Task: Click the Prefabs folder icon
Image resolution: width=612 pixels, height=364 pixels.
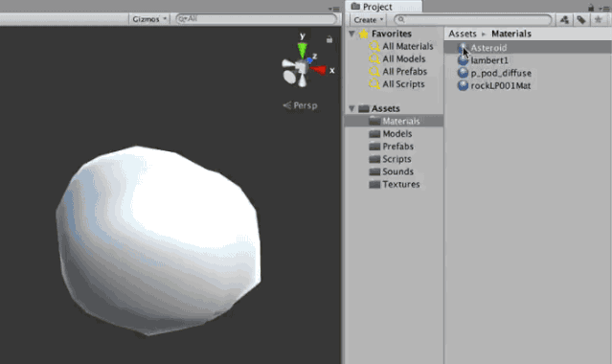Action: tap(374, 147)
